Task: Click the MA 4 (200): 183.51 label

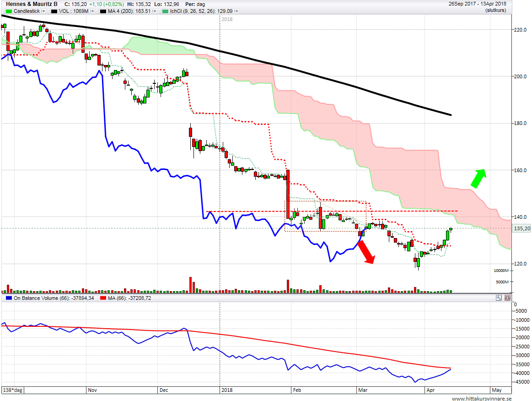Action: tap(129, 11)
